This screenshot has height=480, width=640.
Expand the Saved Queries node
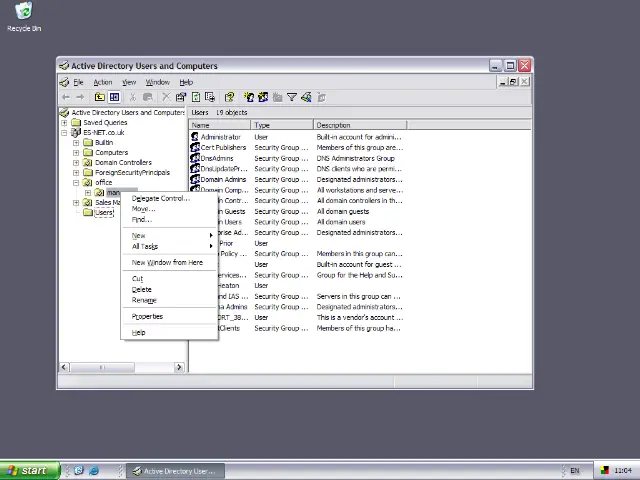pyautogui.click(x=64, y=122)
